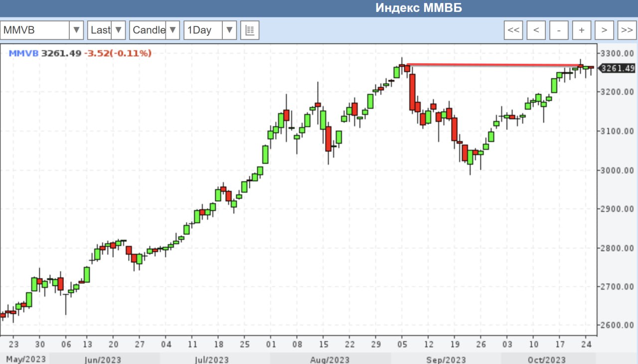Click the Oct/2023 month label

[x=548, y=359]
